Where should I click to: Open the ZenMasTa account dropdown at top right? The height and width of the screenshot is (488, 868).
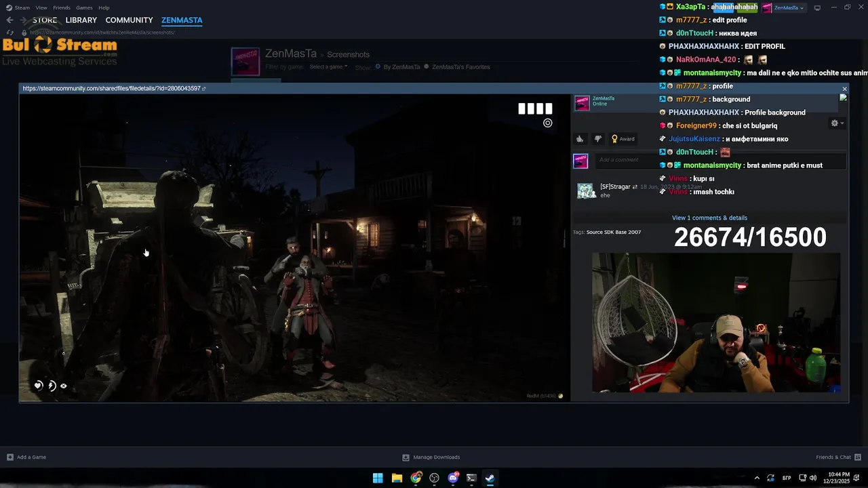pyautogui.click(x=784, y=7)
